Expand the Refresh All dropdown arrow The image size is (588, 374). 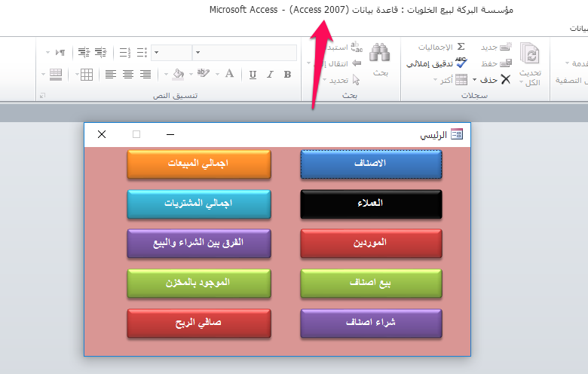[521, 82]
